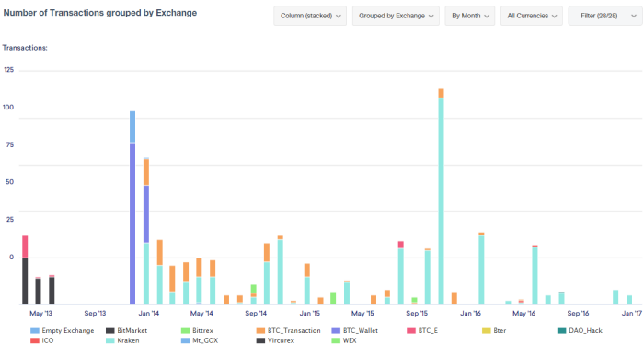
Task: Toggle Empty Exchange legend swatch
Action: coord(35,330)
